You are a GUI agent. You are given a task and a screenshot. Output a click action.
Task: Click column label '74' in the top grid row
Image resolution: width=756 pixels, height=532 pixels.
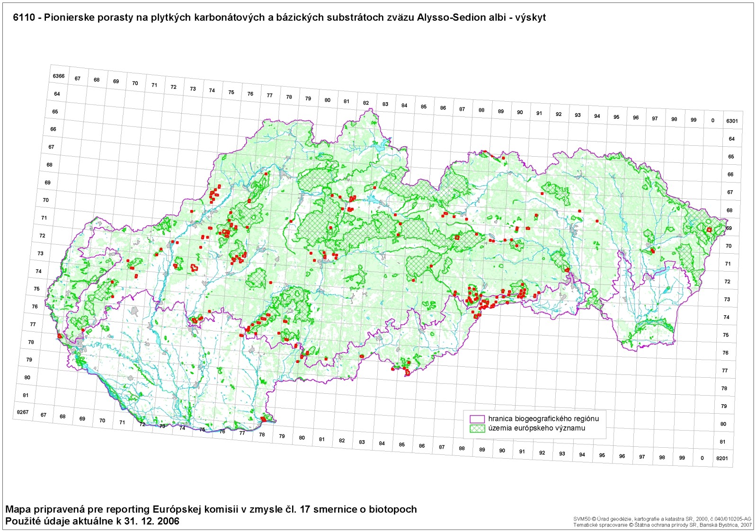coord(212,91)
